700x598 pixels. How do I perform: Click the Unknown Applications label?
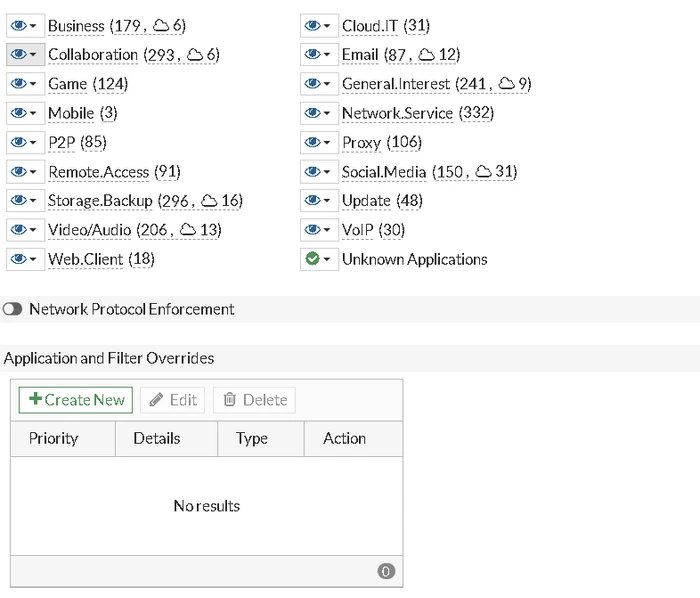(x=415, y=259)
